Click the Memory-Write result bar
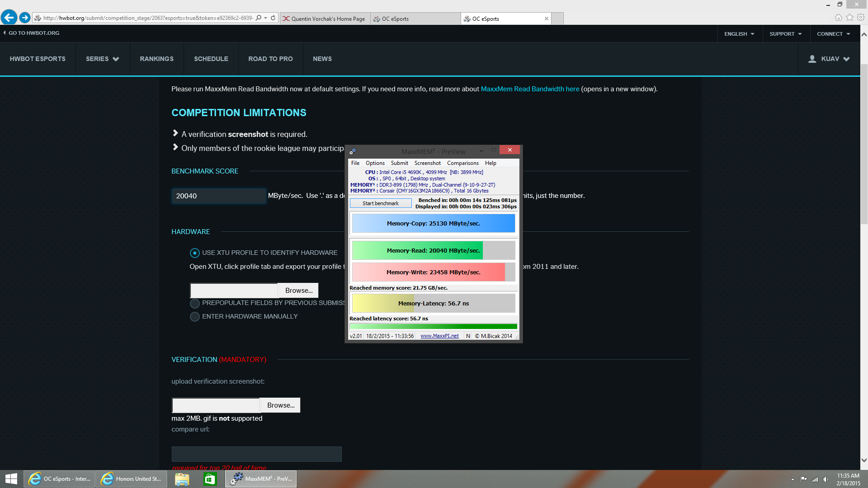Screen dimensions: 868x488 coord(433,272)
